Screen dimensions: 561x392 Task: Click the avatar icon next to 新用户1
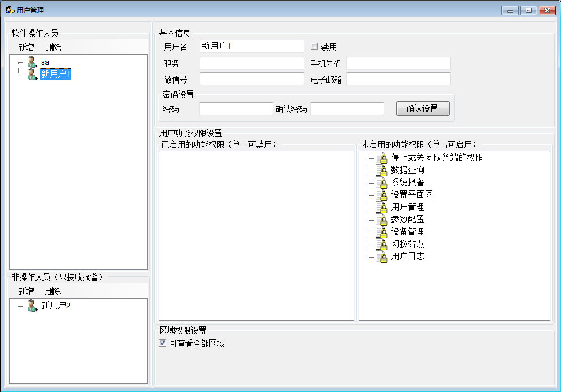coord(32,74)
